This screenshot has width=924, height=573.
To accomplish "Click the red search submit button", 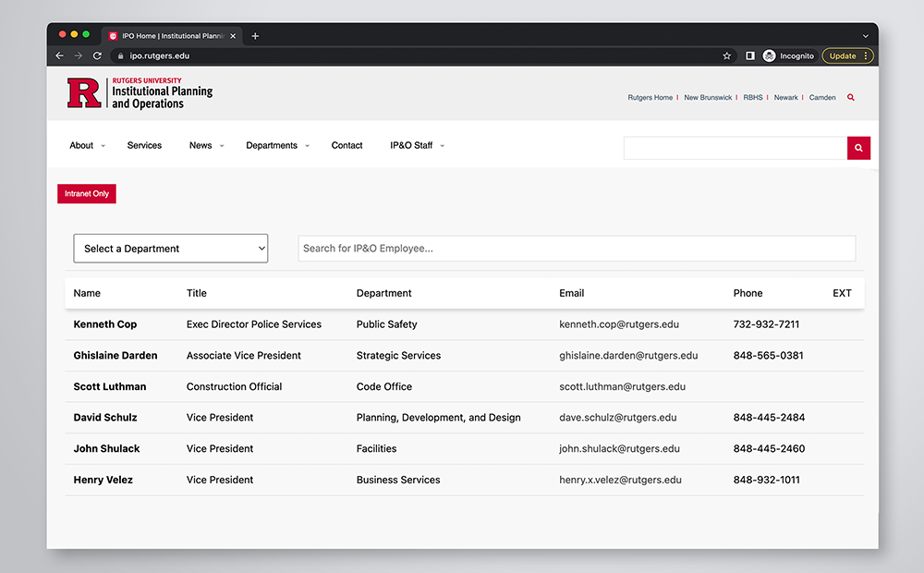I will 858,148.
